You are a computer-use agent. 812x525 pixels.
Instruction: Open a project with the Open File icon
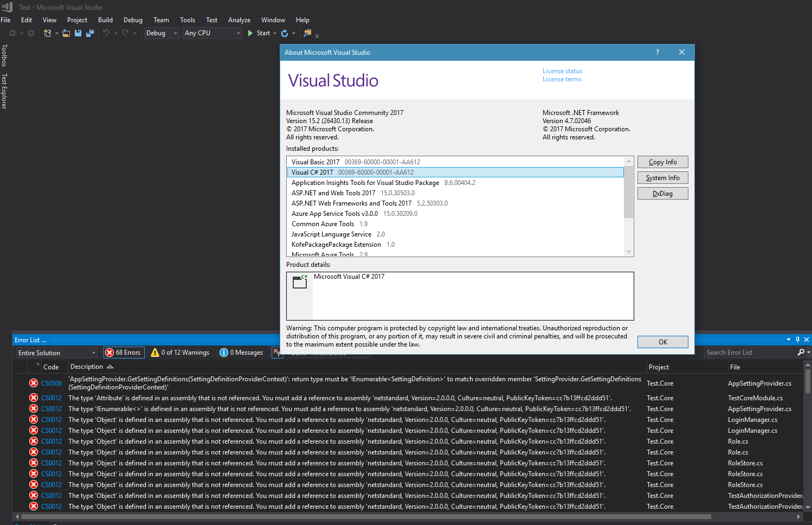point(66,33)
